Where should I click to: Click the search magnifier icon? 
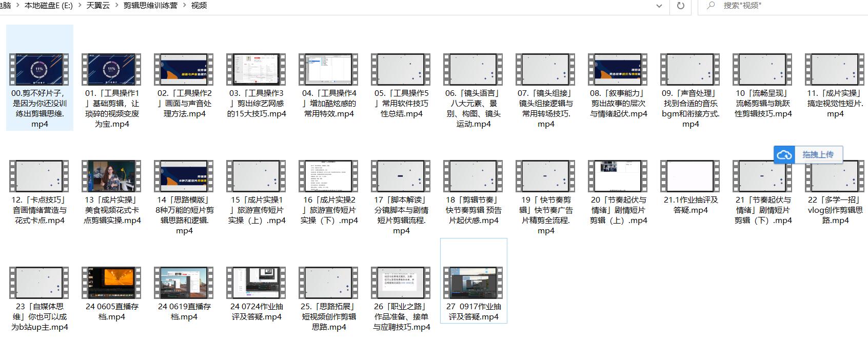[x=711, y=6]
